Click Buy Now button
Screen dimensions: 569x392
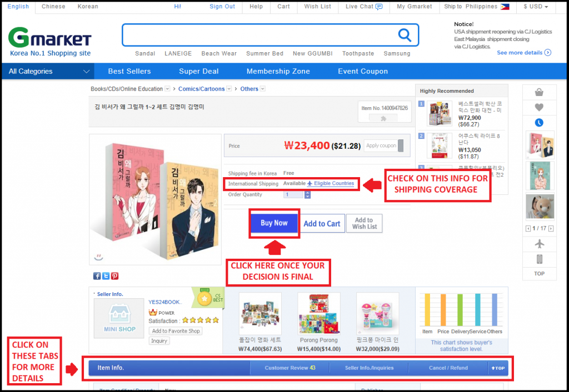274,223
